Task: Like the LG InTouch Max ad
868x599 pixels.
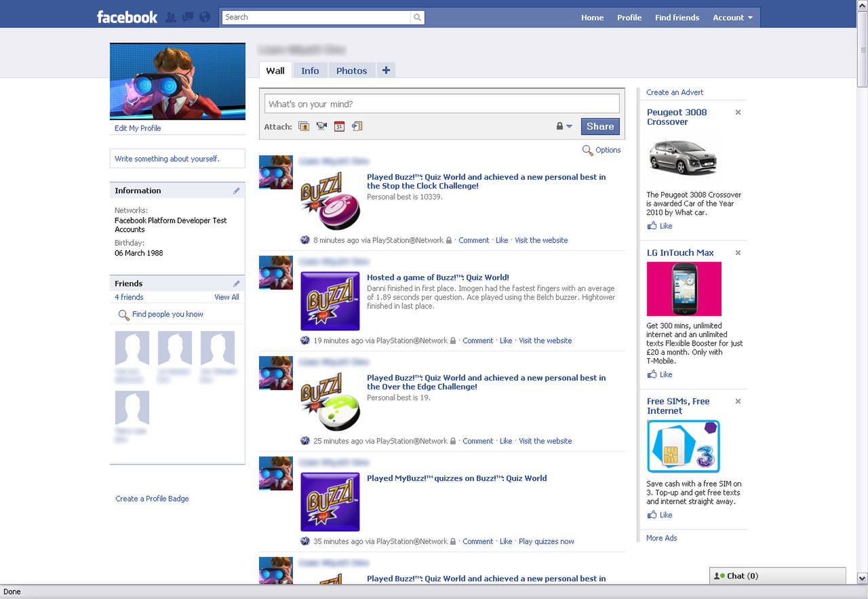Action: click(x=660, y=374)
